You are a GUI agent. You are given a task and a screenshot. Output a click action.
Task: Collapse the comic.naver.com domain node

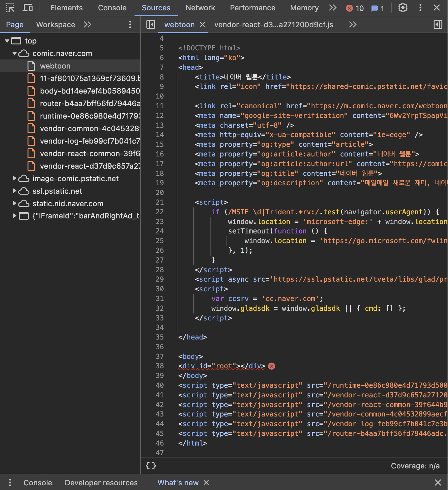pyautogui.click(x=14, y=53)
